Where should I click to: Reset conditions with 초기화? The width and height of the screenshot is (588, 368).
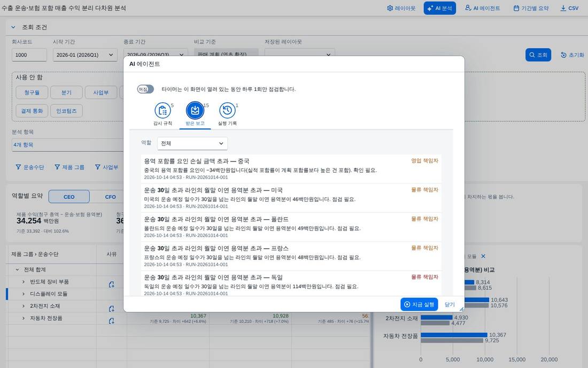(572, 55)
